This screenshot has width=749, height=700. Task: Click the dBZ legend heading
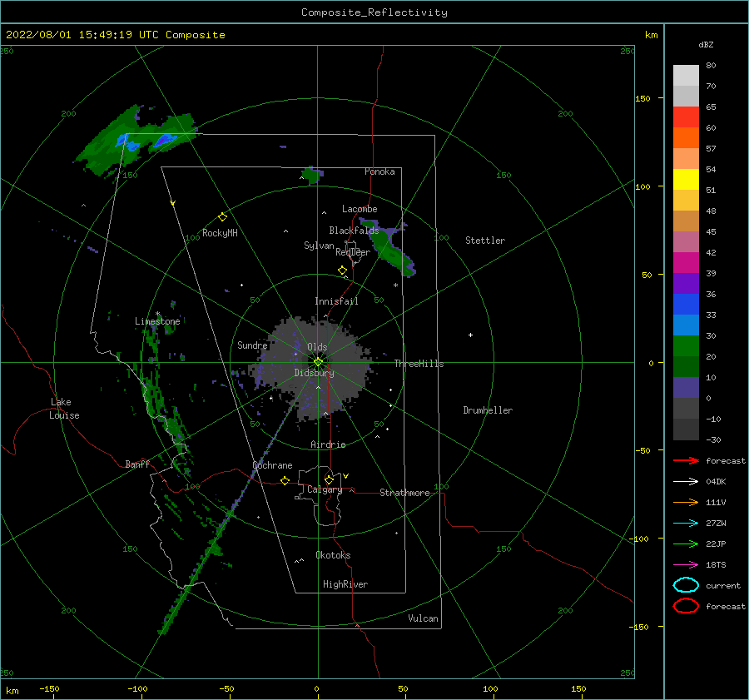click(x=706, y=44)
